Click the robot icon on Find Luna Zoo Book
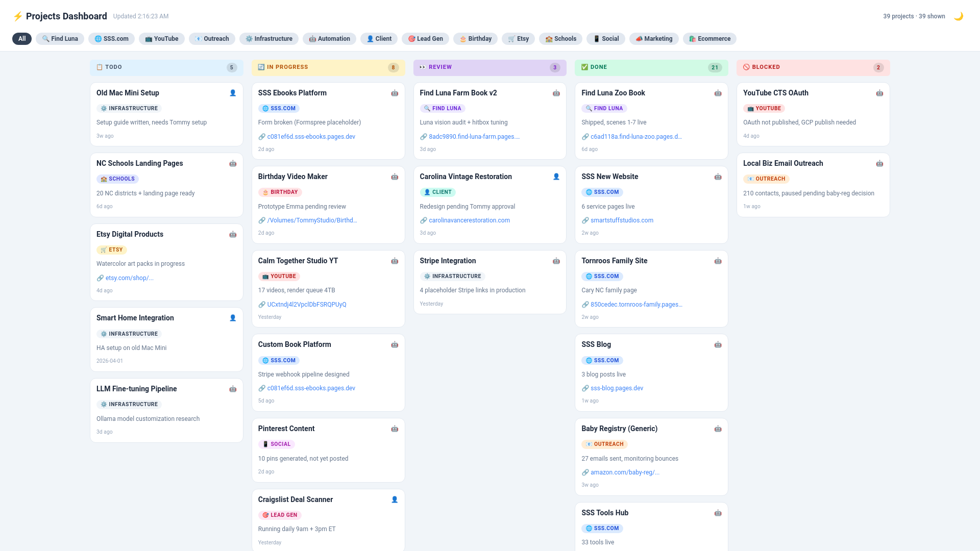Screen dimensions: 980x551 (x=718, y=93)
